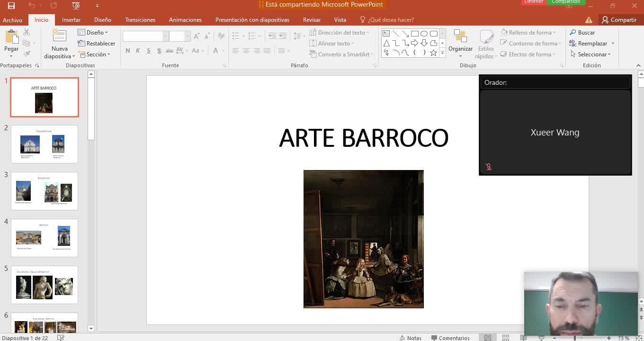Click the Buscar magnifier option

[x=582, y=33]
